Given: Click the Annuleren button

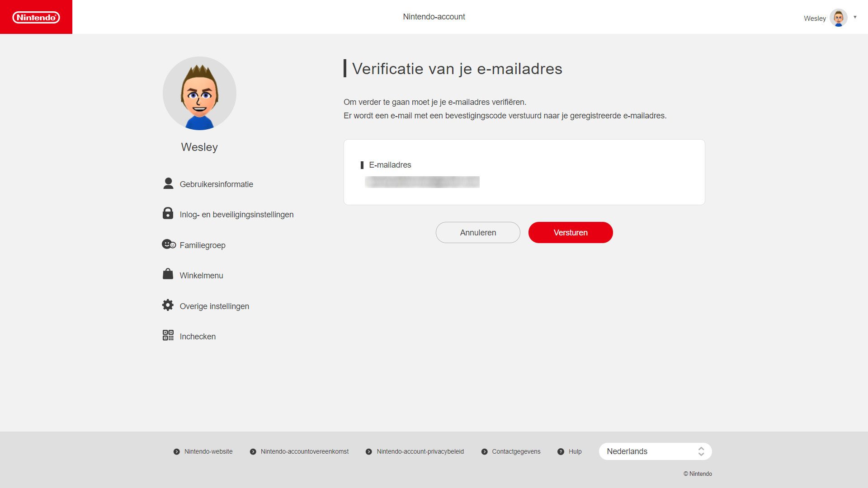Looking at the screenshot, I should point(478,232).
